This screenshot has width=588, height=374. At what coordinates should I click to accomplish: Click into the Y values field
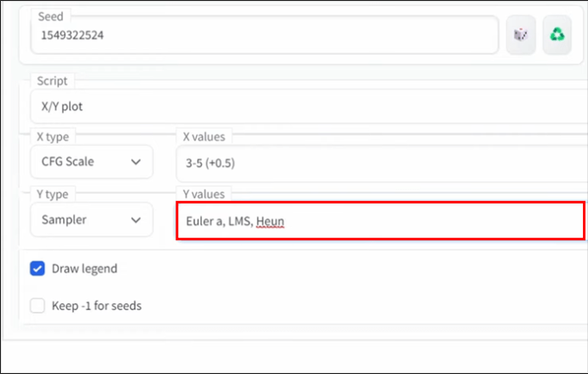(x=379, y=221)
